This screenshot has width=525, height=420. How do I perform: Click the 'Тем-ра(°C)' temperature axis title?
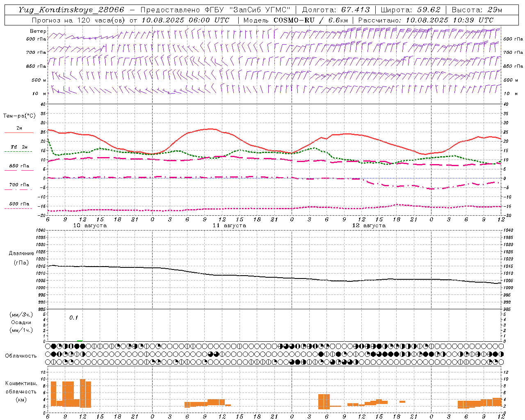click(19, 116)
